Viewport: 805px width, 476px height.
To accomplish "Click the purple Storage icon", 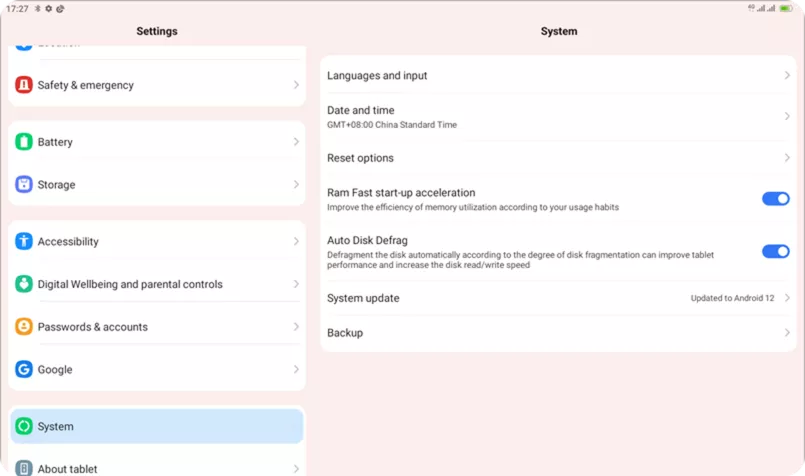I will 24,184.
